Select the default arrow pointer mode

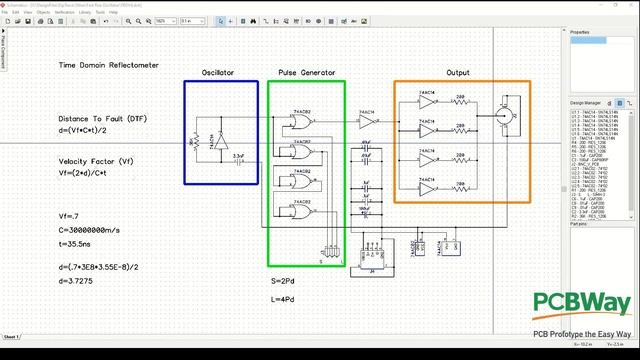pos(221,21)
